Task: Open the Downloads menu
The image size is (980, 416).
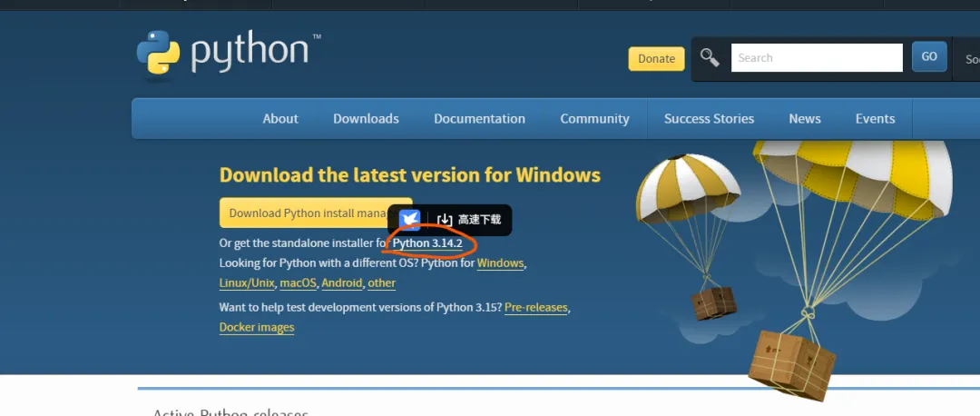Action: coord(366,119)
